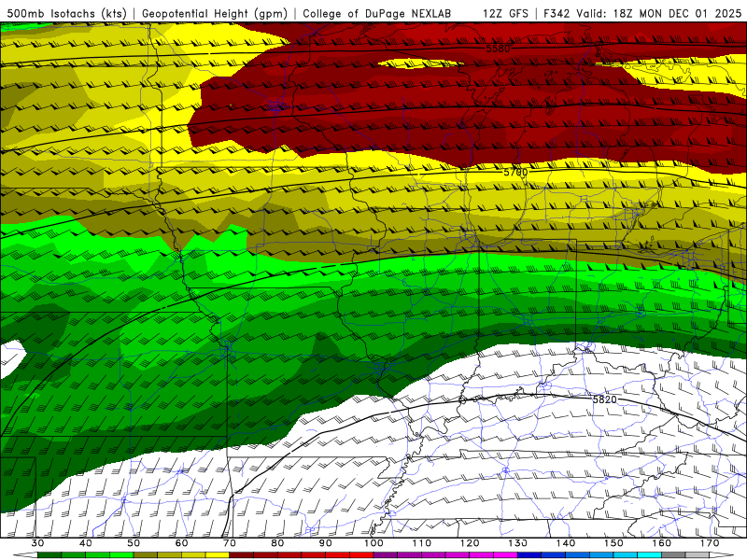The image size is (747, 560).
Task: Click the 'College of DuPage NEXLAB' credit text
Action: 377,13
